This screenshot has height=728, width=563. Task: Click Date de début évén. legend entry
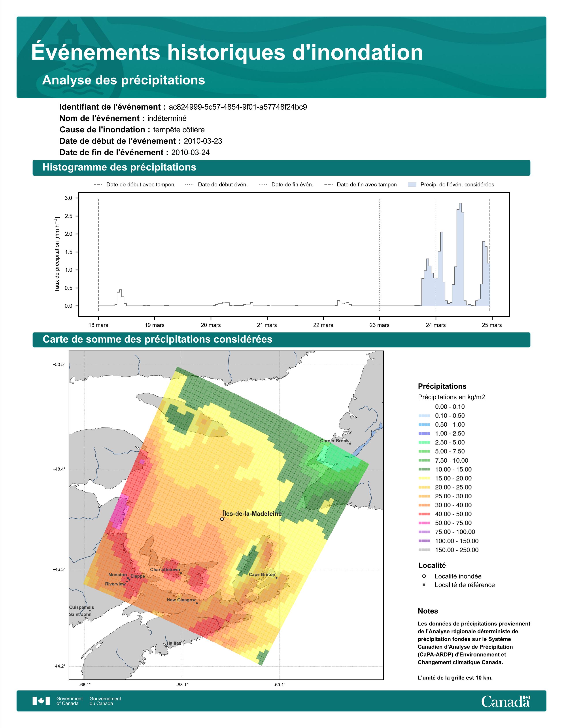click(x=216, y=185)
